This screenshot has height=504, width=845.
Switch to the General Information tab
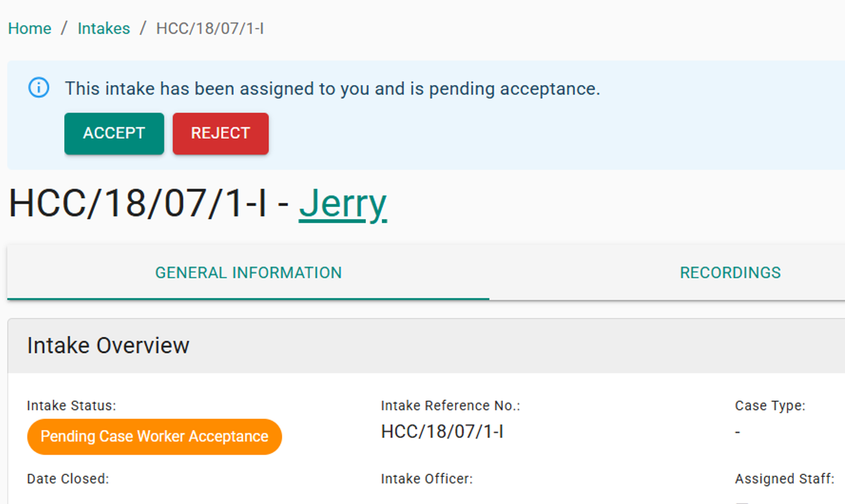[x=248, y=273]
